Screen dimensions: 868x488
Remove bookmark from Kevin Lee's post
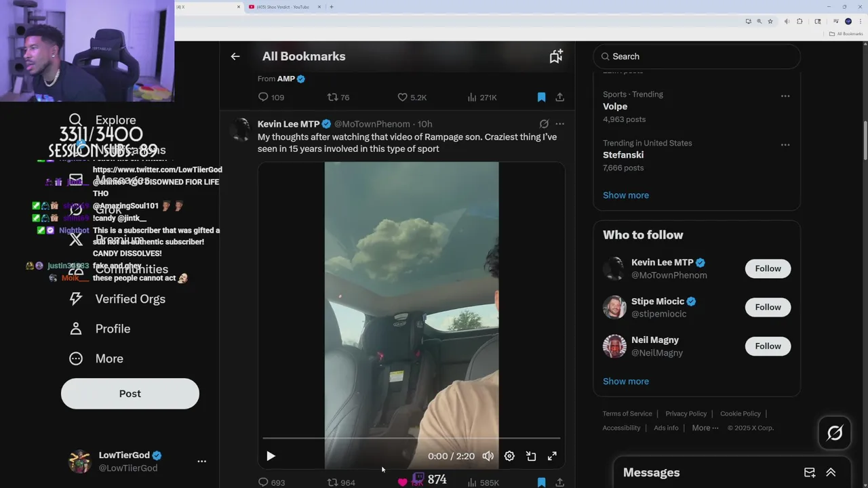click(541, 483)
